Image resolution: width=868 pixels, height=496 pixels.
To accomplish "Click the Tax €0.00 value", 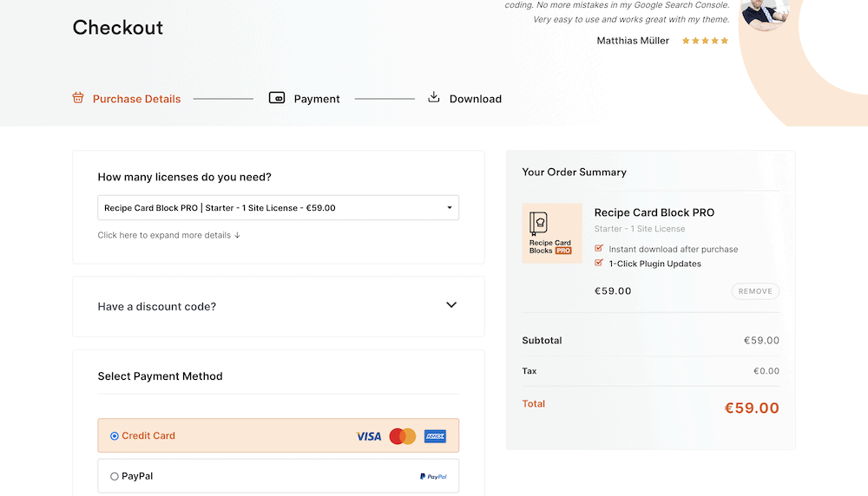I will pos(766,371).
